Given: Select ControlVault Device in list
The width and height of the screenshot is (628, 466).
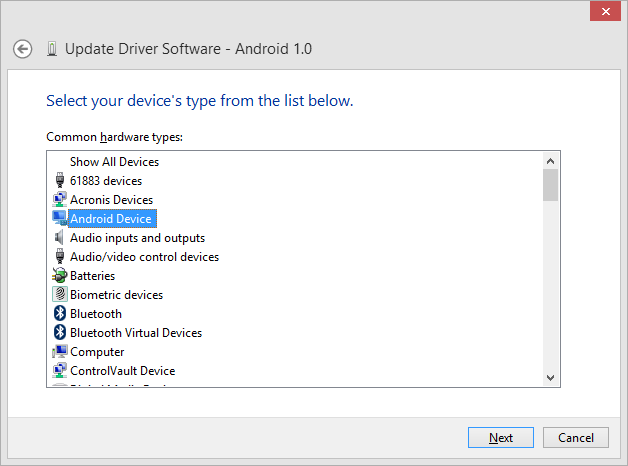Looking at the screenshot, I should 122,371.
